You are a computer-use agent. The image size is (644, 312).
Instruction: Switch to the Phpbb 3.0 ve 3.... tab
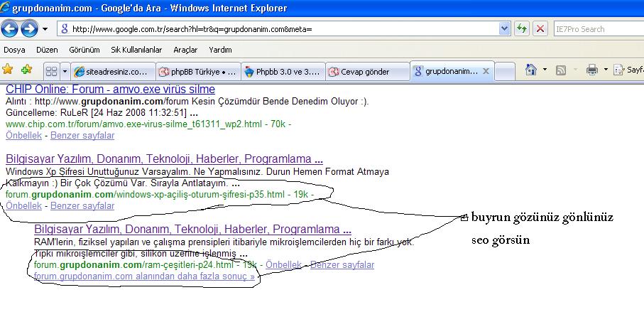283,72
